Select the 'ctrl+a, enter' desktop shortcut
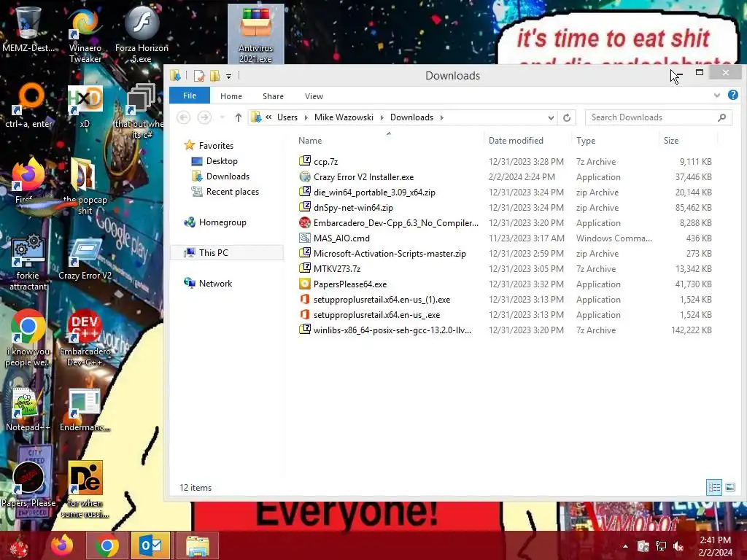The width and height of the screenshot is (747, 560). point(28,106)
